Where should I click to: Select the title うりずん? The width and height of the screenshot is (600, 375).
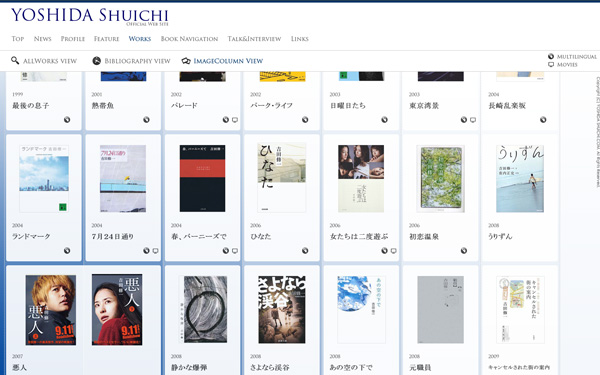500,236
